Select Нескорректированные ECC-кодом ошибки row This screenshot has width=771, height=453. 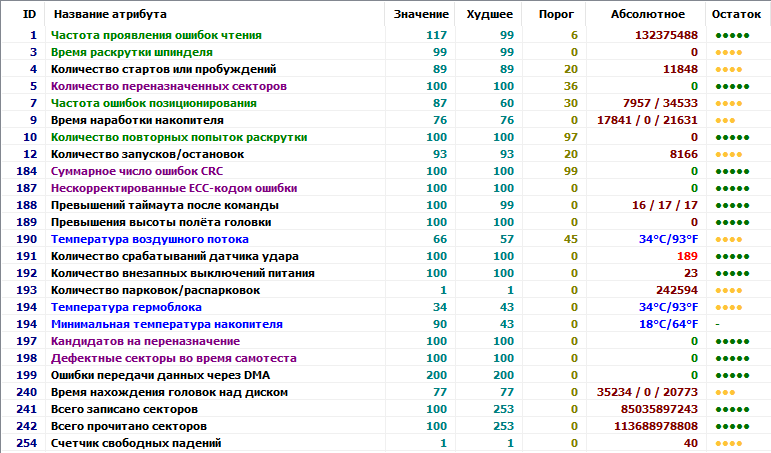(386, 188)
